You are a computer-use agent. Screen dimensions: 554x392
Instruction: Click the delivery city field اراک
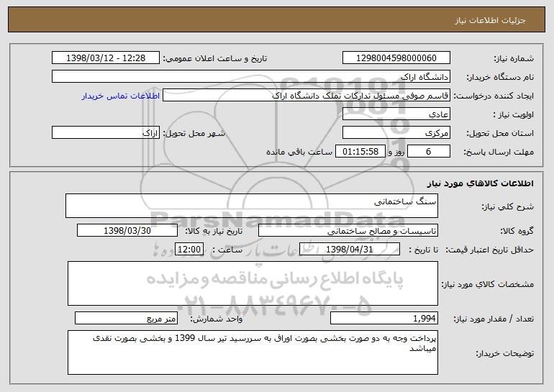tap(106, 132)
